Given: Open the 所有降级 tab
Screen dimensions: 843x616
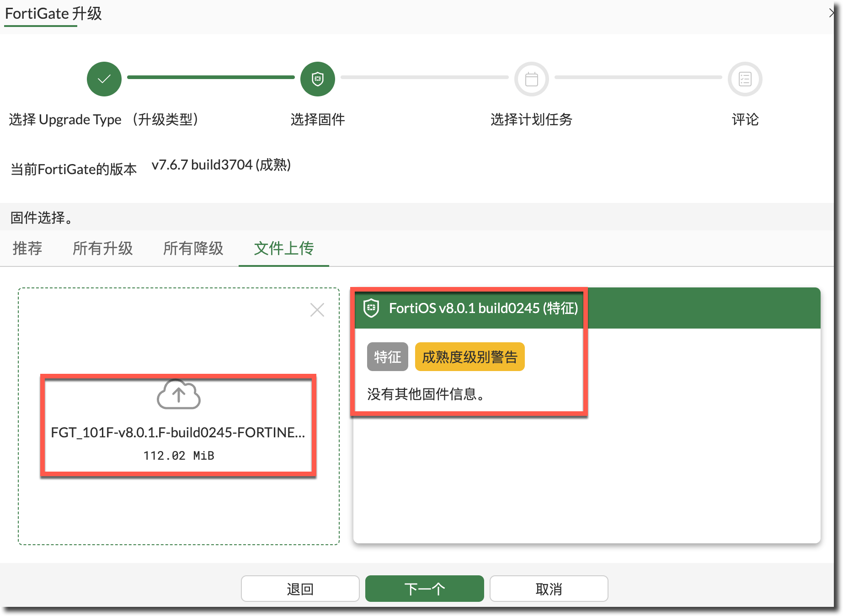Looking at the screenshot, I should [x=193, y=248].
